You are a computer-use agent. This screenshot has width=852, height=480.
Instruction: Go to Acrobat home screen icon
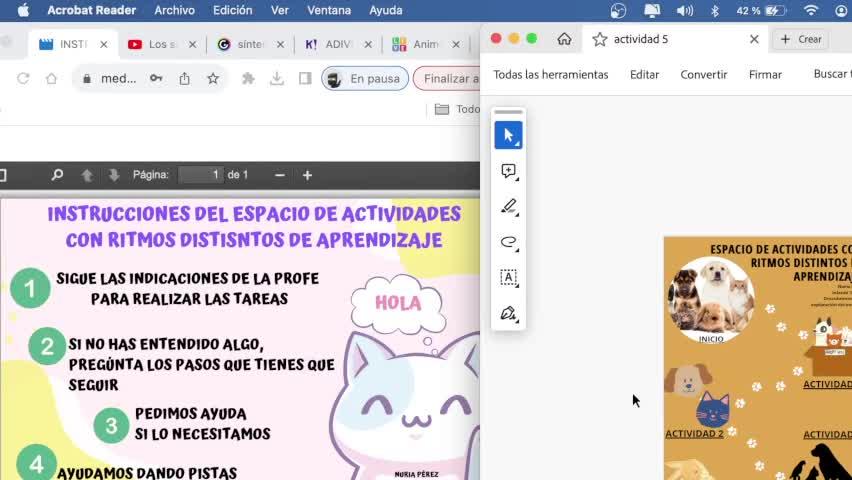564,39
